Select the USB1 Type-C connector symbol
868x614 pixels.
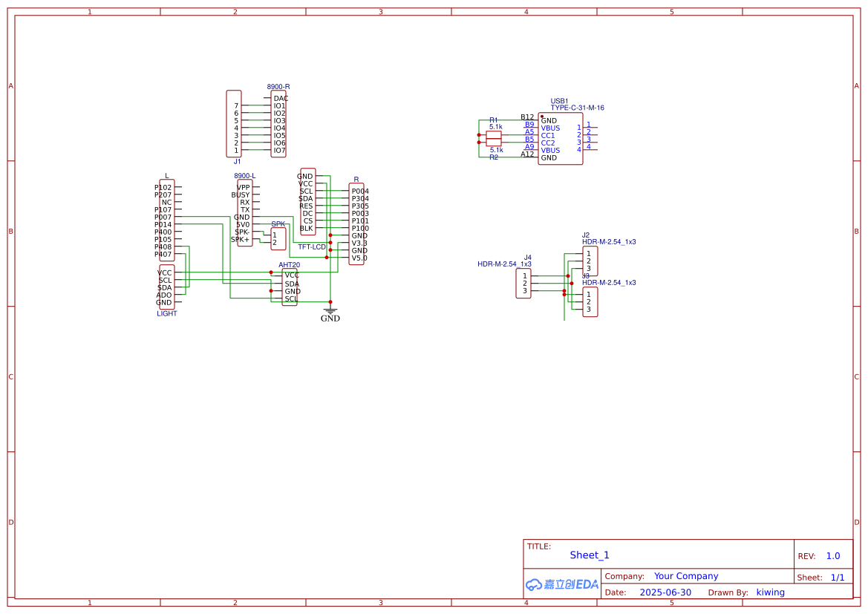click(560, 139)
